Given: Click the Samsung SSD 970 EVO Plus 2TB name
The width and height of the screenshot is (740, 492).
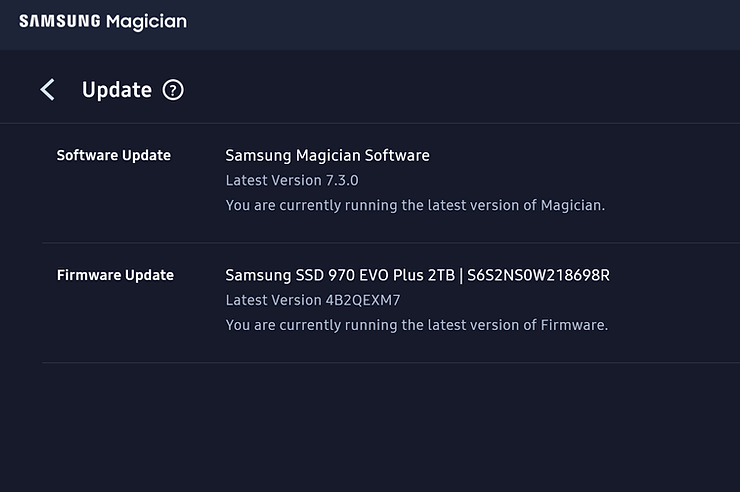Looking at the screenshot, I should [x=339, y=275].
